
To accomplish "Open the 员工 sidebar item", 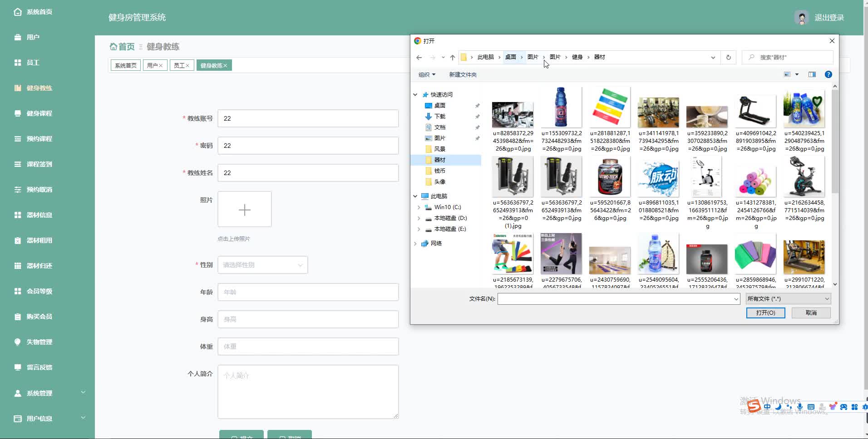I will pos(33,63).
